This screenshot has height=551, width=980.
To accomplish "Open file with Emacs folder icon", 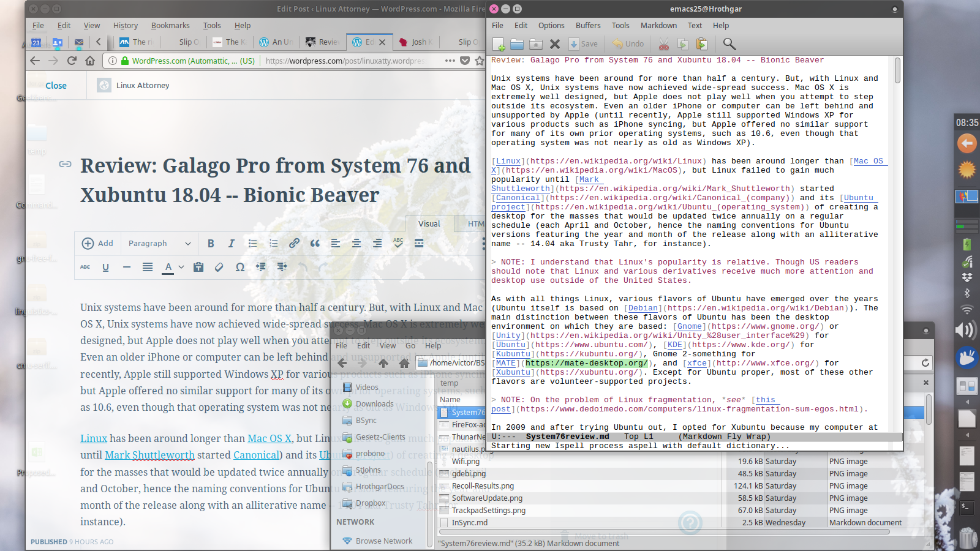I will 517,44.
